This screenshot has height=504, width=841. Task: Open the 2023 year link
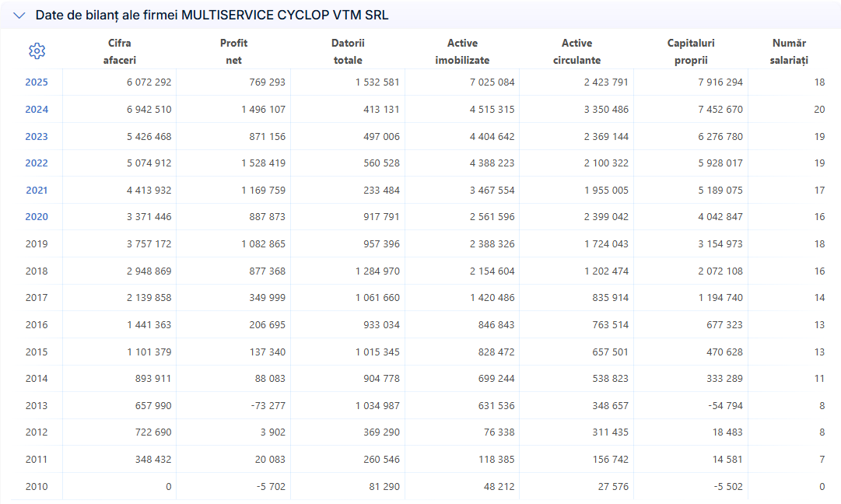(37, 136)
